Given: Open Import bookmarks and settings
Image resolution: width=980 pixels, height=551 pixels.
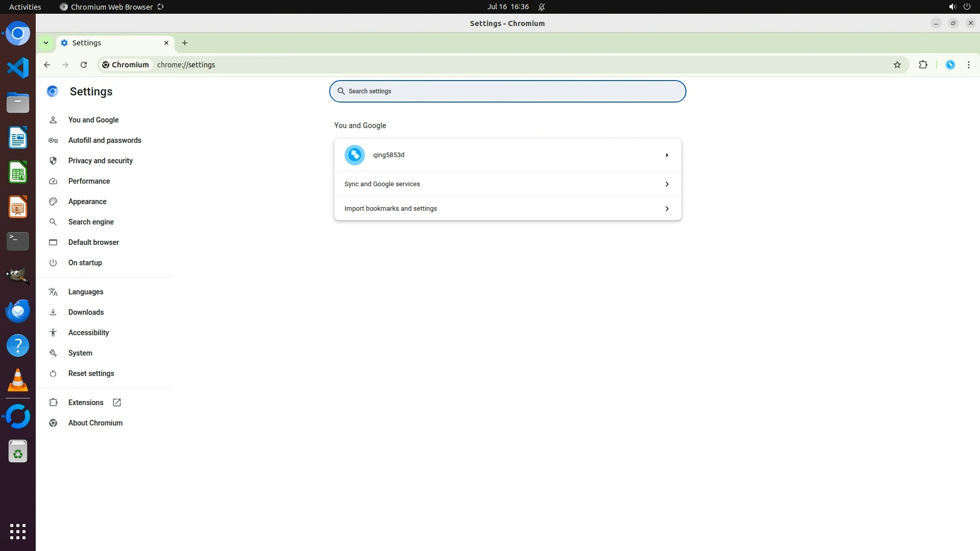Looking at the screenshot, I should tap(507, 209).
